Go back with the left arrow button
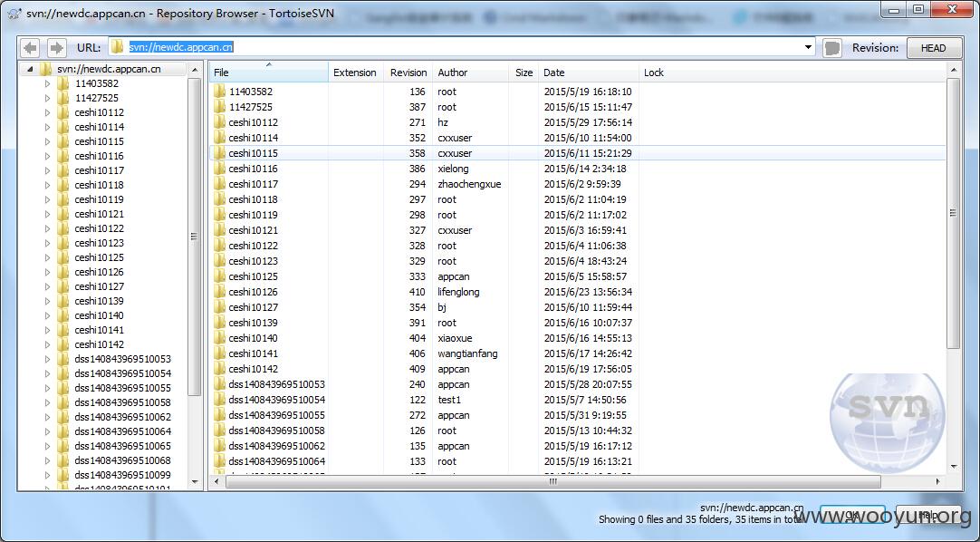 [x=30, y=47]
